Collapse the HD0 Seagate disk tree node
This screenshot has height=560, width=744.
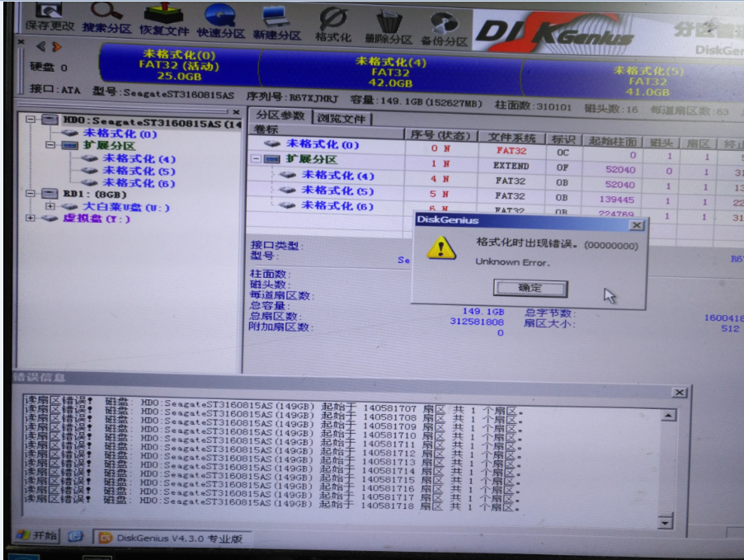click(x=31, y=119)
